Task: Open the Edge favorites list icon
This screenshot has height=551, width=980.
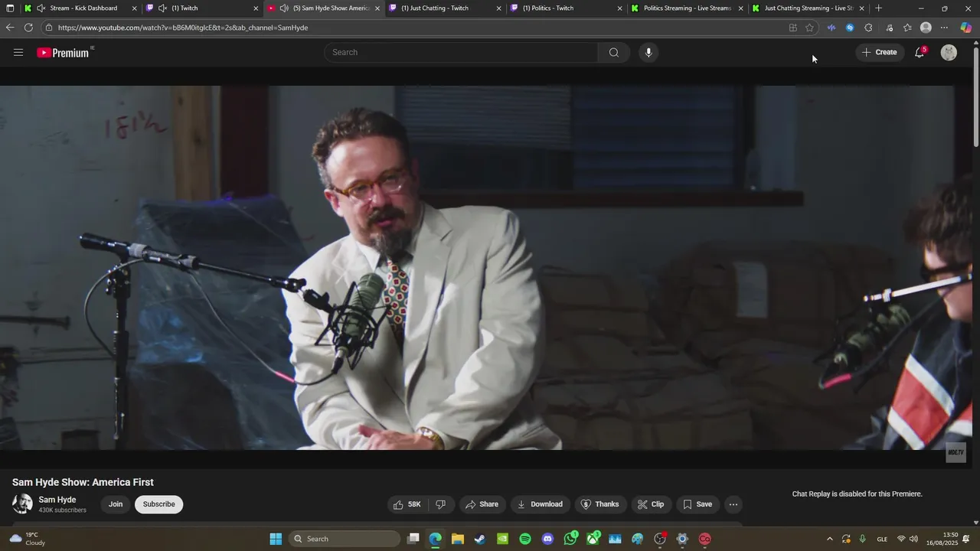Action: click(x=907, y=28)
